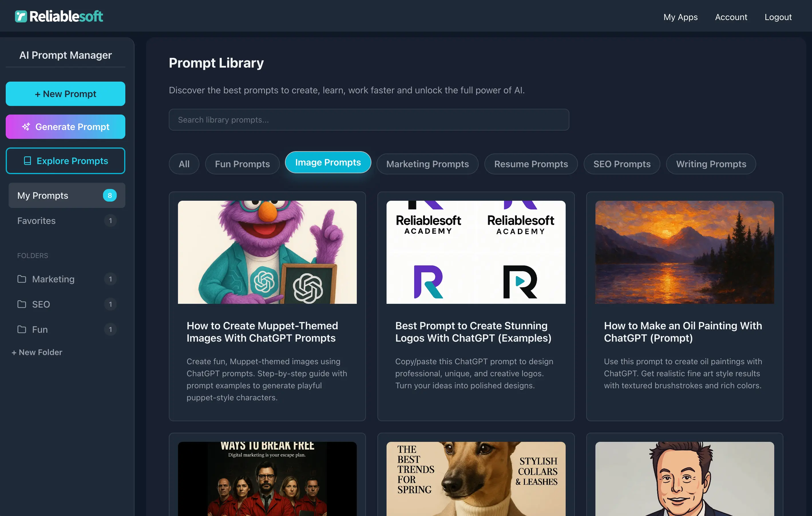Open Favorites in the sidebar
Viewport: 812px width, 516px height.
tap(67, 221)
